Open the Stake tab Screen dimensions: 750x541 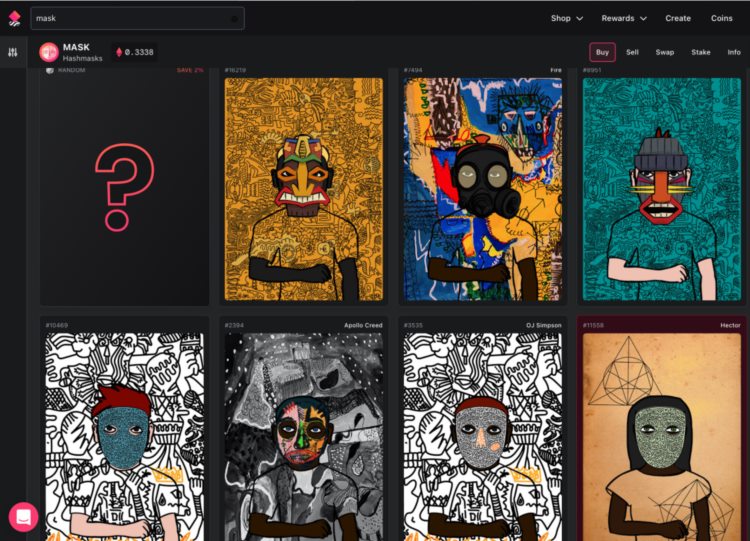point(700,52)
